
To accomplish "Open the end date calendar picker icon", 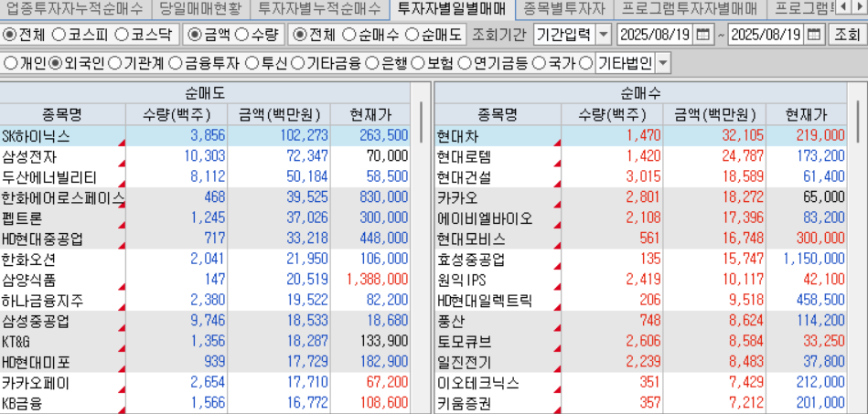I will coord(814,35).
